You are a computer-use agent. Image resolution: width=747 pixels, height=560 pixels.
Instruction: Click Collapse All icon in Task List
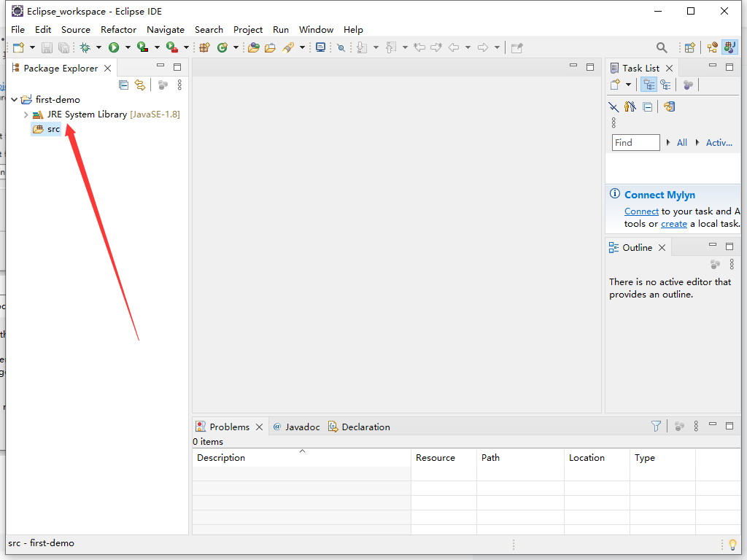648,106
